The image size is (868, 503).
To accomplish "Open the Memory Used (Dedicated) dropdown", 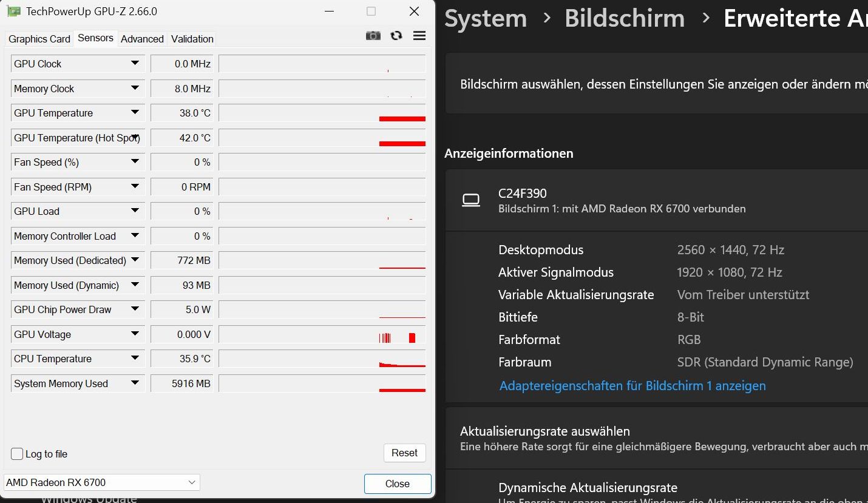I will [135, 260].
